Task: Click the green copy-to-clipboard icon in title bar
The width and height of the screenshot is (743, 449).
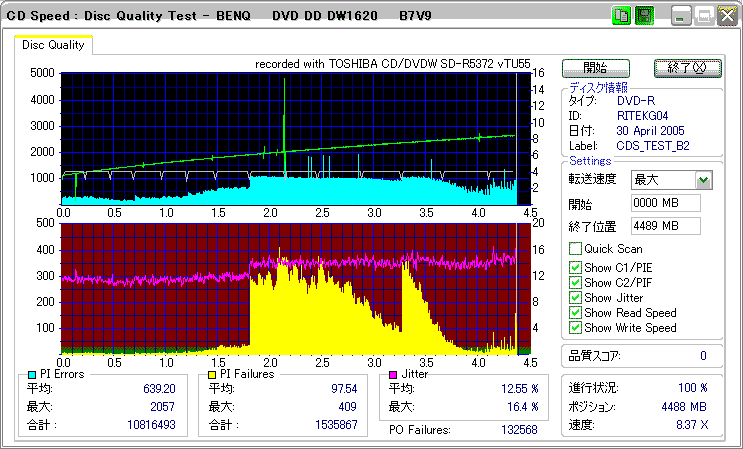Action: click(x=621, y=16)
